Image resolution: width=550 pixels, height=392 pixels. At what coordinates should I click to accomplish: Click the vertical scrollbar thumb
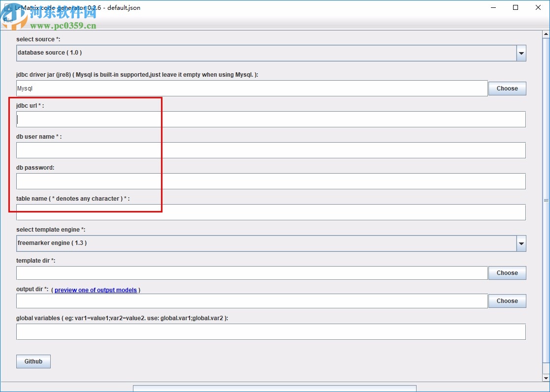[546, 200]
